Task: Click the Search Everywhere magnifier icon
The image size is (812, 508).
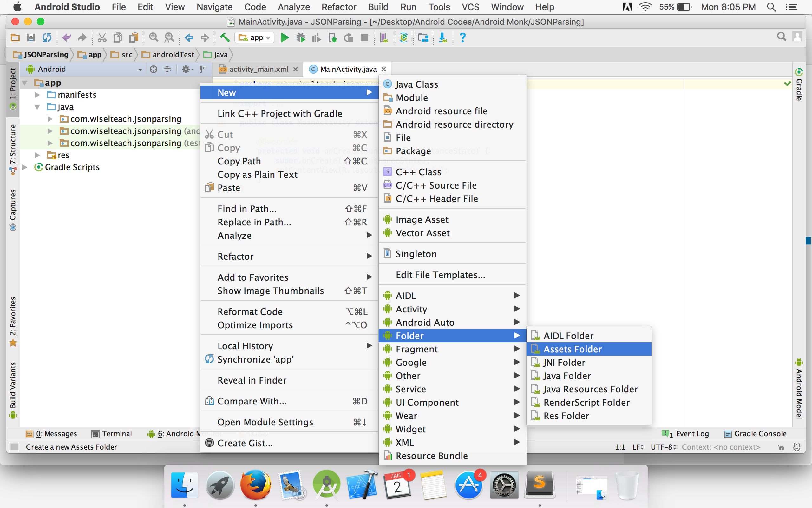Action: coord(782,37)
